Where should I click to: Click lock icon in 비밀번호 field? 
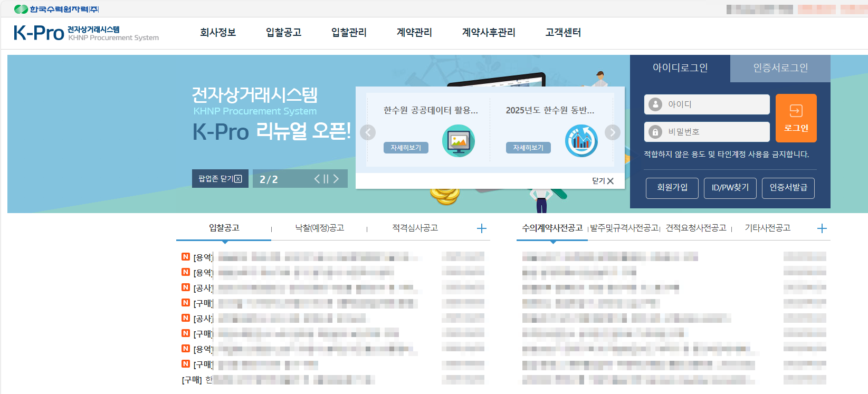(x=655, y=132)
